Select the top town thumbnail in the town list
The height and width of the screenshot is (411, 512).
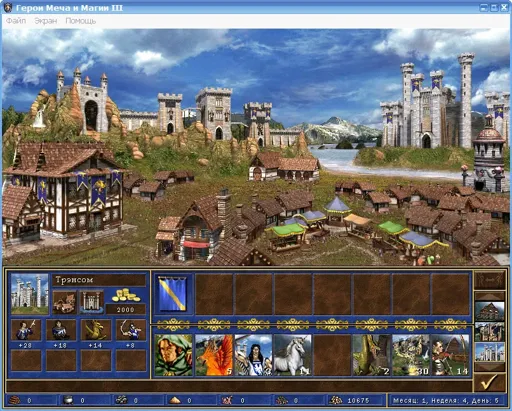pyautogui.click(x=489, y=312)
